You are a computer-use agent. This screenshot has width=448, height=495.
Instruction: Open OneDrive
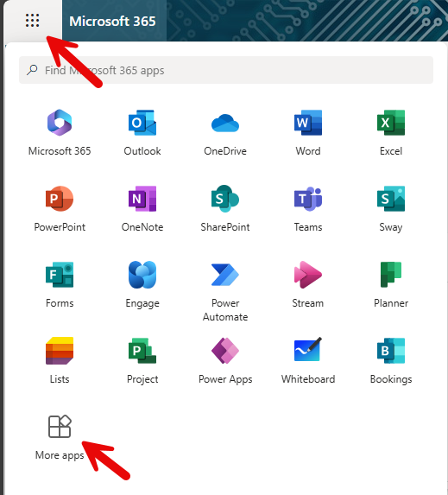[225, 123]
